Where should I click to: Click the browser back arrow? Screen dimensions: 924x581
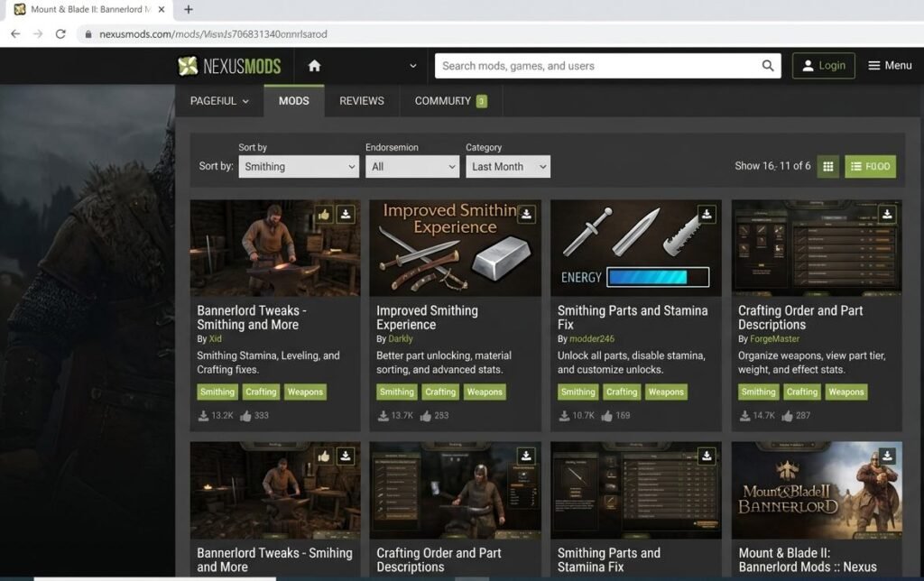pyautogui.click(x=15, y=34)
